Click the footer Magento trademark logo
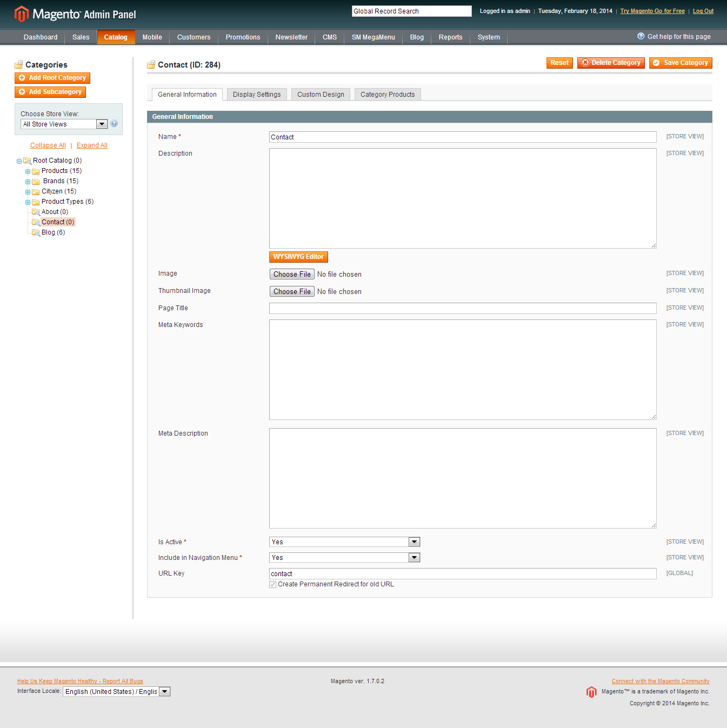 coord(591,692)
